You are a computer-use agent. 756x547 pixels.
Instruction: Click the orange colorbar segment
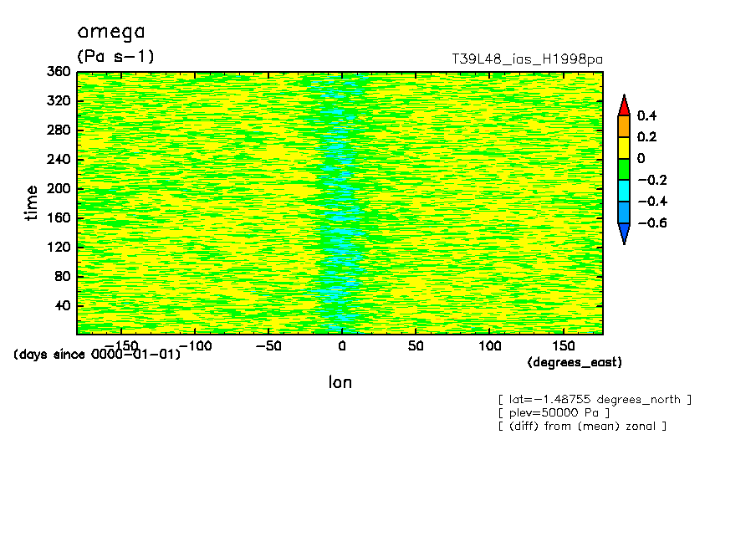624,126
